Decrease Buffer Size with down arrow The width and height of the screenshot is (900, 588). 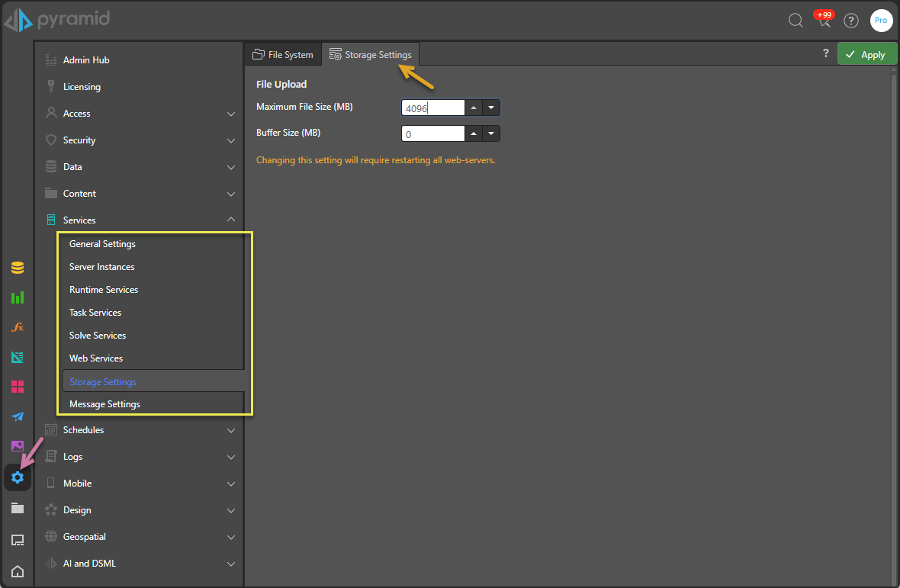coord(491,134)
